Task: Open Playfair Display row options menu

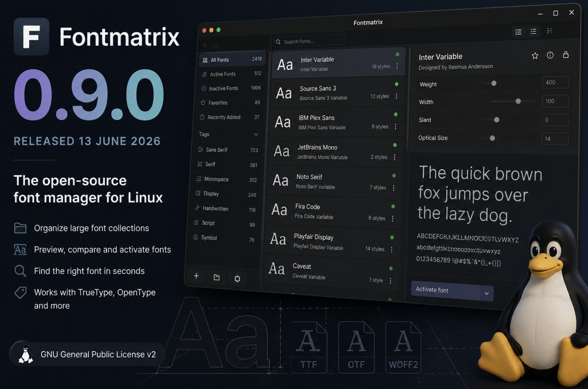Action: [392, 249]
